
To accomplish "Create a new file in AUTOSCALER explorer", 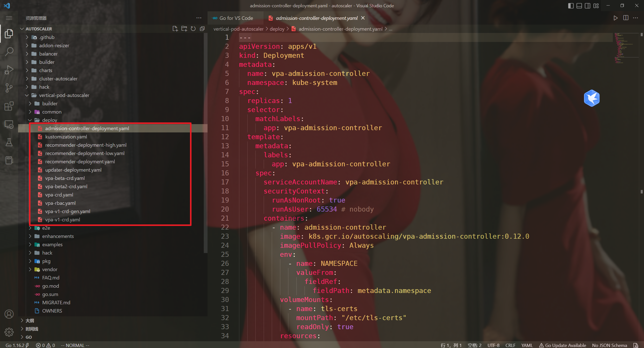I will click(x=175, y=29).
